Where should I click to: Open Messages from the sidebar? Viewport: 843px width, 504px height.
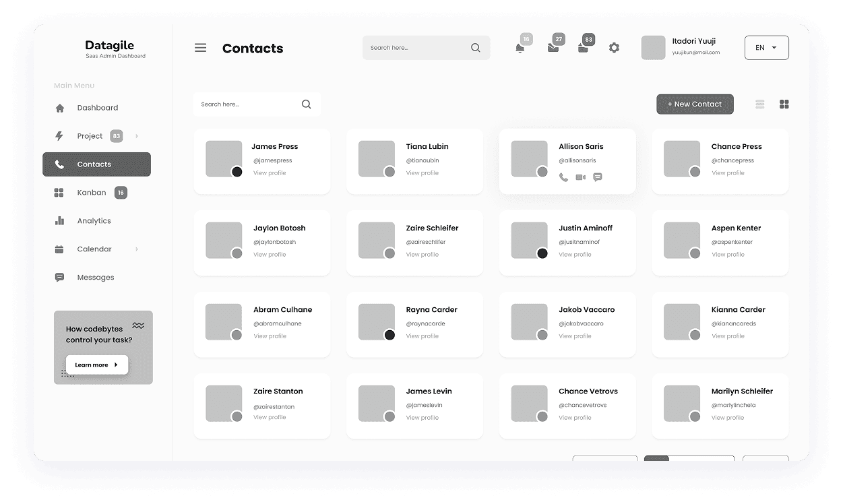tap(96, 277)
